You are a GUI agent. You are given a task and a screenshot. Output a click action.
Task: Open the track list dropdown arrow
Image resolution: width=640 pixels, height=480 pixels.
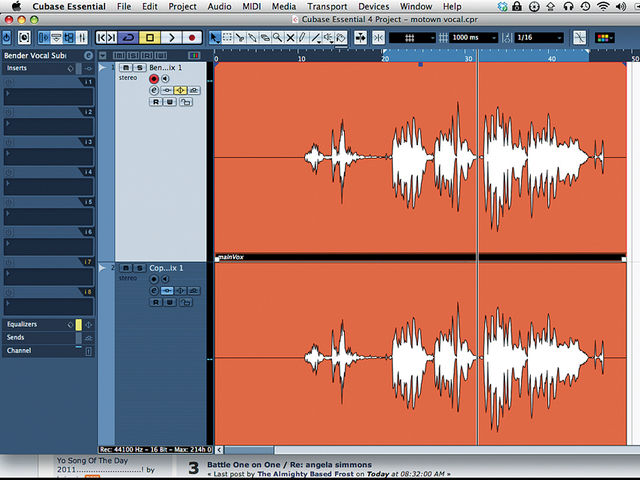pos(103,56)
